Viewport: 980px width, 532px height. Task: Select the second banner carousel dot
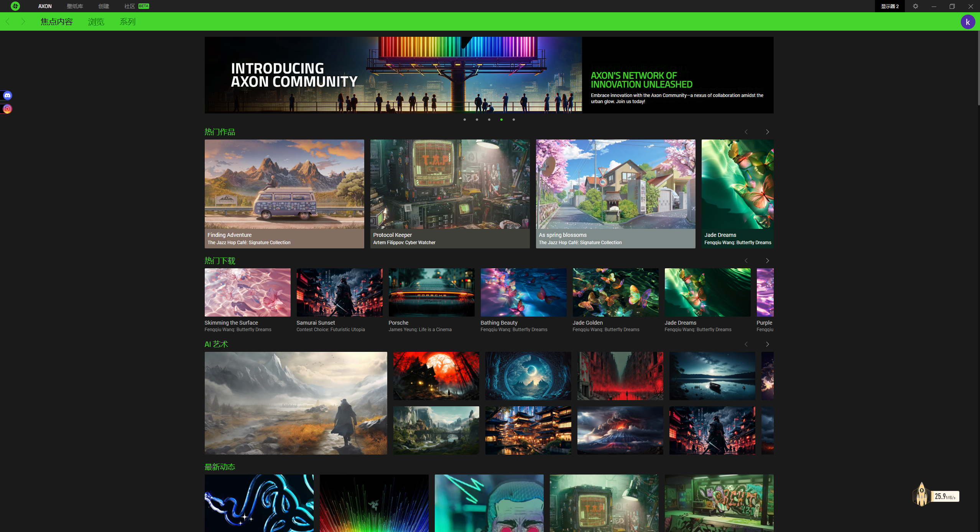coord(477,120)
